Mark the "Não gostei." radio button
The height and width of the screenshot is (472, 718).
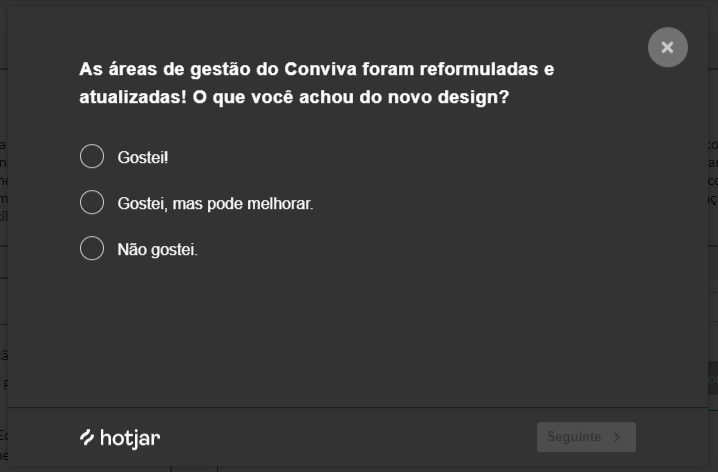(x=92, y=248)
